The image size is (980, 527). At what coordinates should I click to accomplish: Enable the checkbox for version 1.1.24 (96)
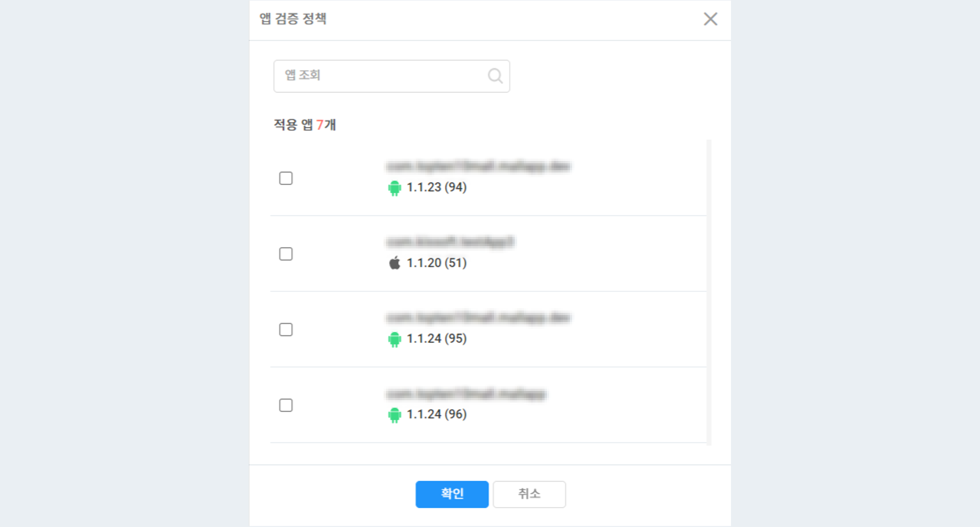coord(286,406)
